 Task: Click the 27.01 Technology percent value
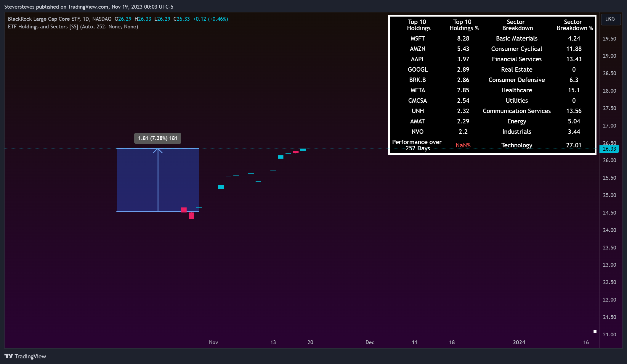pos(574,145)
